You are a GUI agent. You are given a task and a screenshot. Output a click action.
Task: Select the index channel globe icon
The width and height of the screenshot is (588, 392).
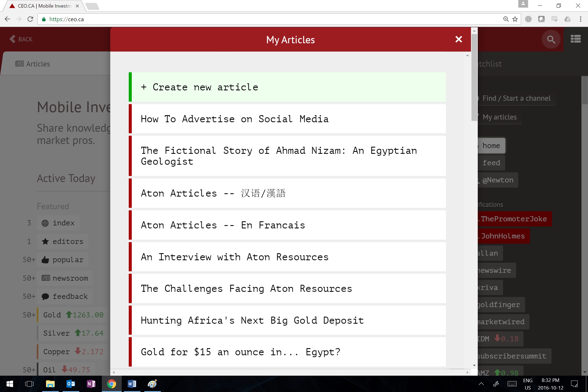(45, 223)
